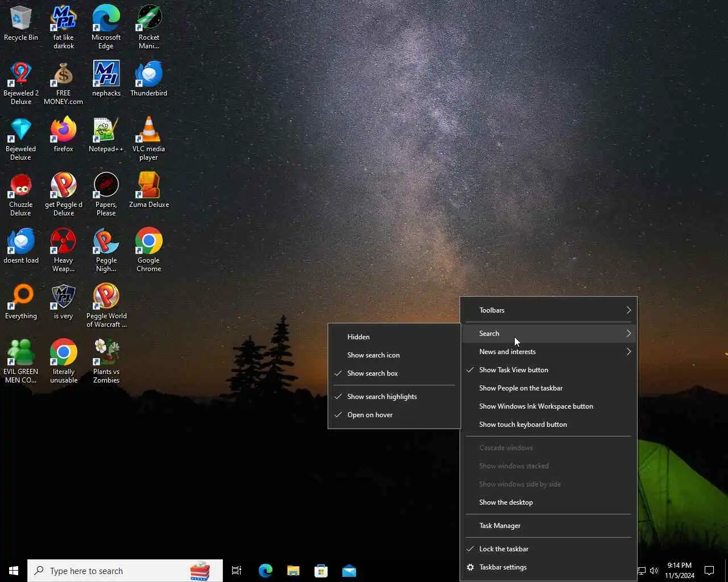Viewport: 728px width, 582px height.
Task: Select the Chuzzle Deluxe desktop icon
Action: (x=21, y=194)
